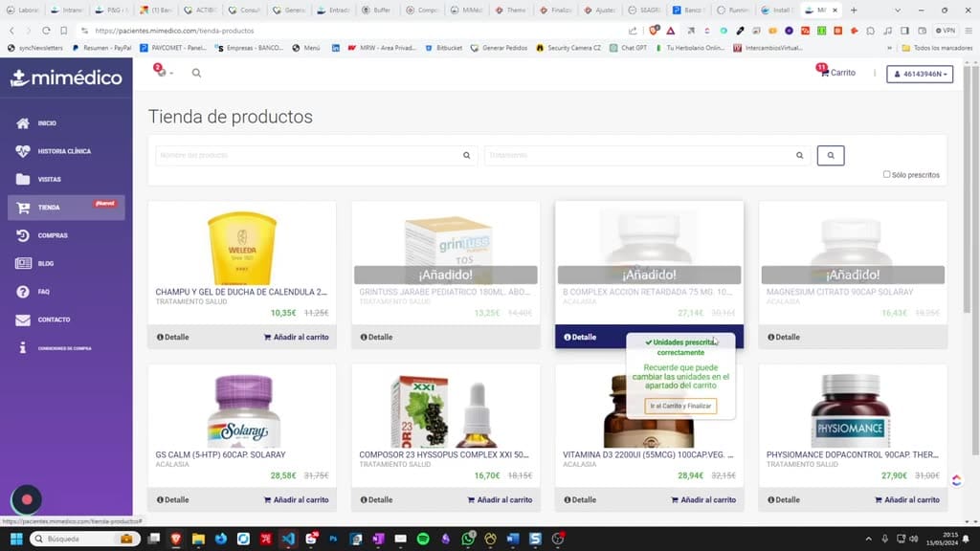Screen dimensions: 980x551
Task: Open Contacto page
Action: pyautogui.click(x=66, y=320)
